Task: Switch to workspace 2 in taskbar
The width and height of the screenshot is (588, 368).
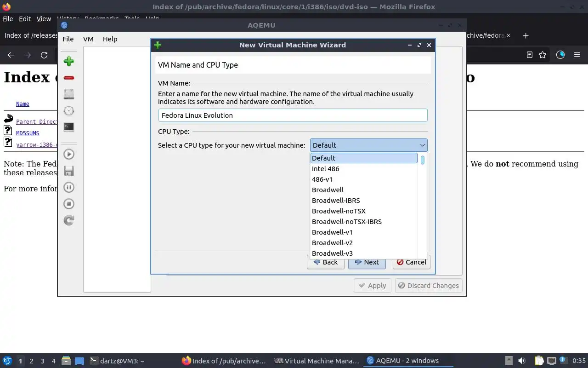Action: click(x=32, y=361)
